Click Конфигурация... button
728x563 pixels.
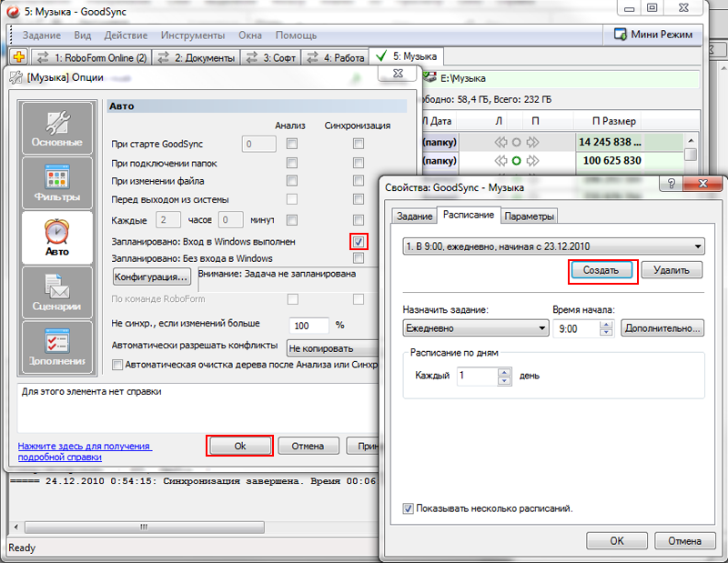click(x=151, y=276)
